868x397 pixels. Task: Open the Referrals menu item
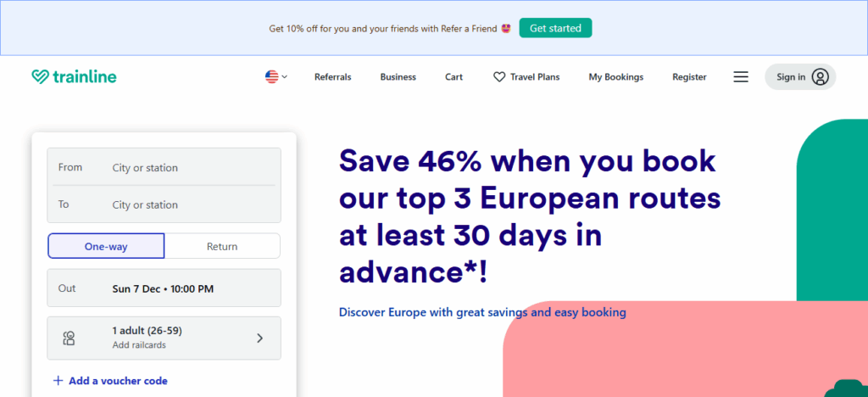[x=332, y=77]
